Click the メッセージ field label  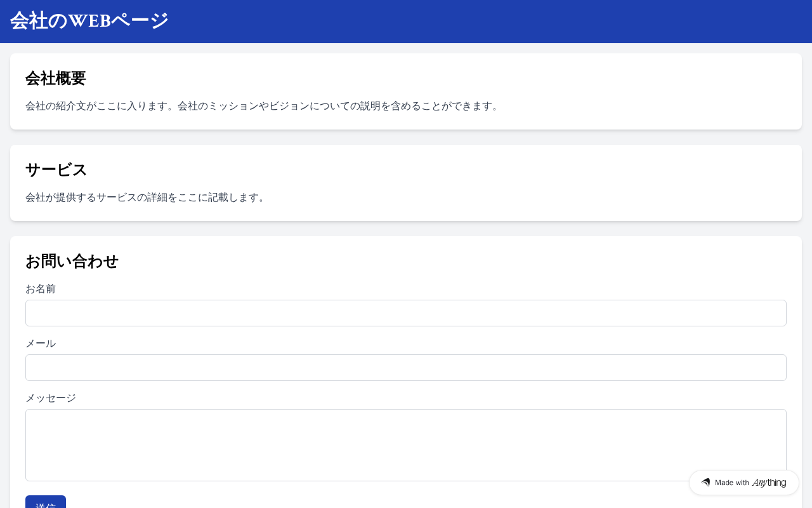pyautogui.click(x=51, y=398)
